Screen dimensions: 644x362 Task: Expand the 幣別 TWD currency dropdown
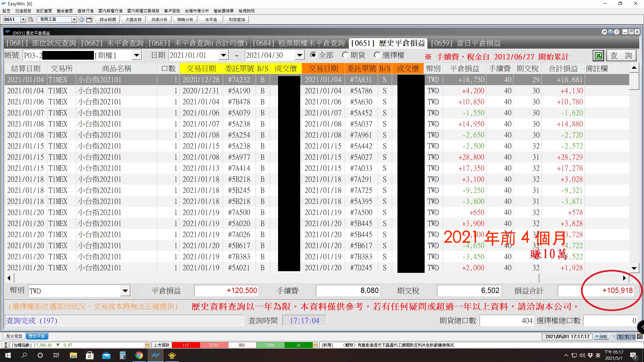pos(125,291)
